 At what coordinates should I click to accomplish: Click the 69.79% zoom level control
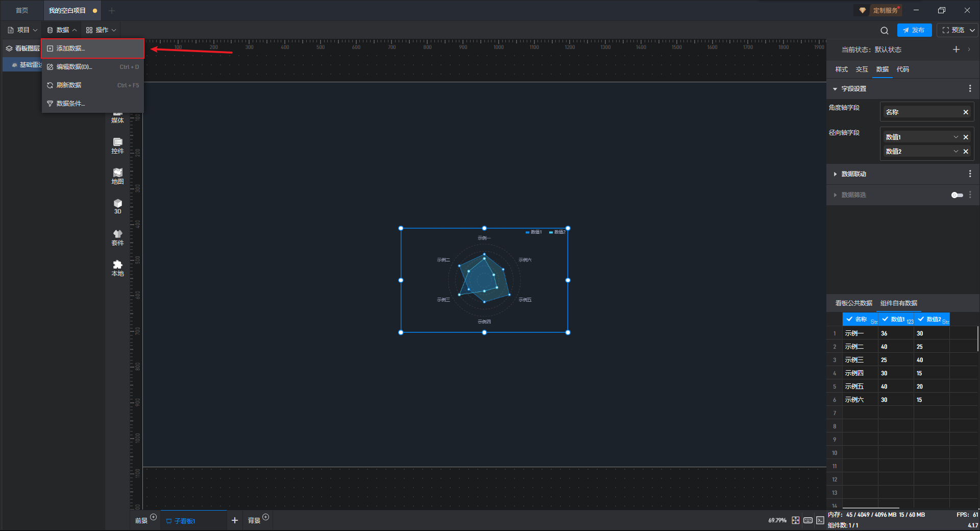click(777, 520)
